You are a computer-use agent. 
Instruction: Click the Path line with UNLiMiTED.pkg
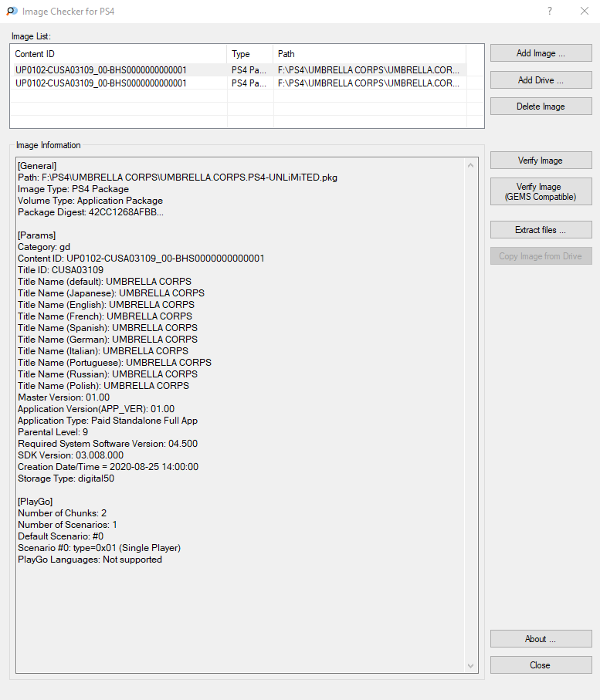(178, 178)
